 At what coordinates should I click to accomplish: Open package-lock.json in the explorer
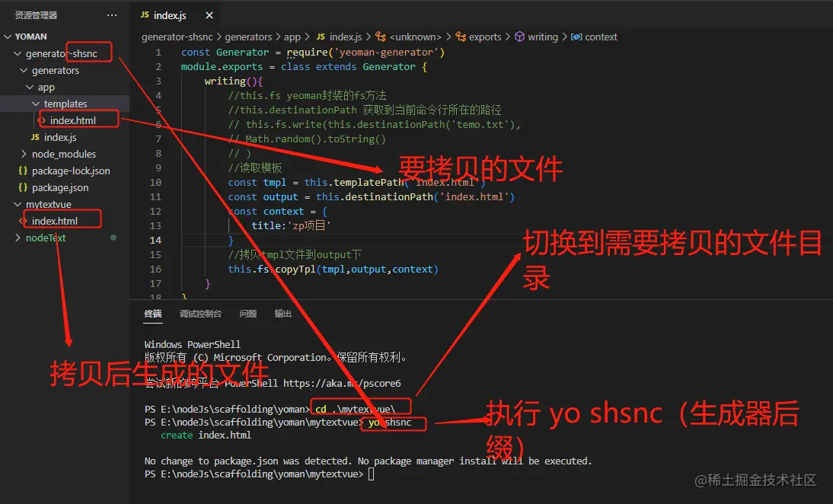(x=71, y=171)
